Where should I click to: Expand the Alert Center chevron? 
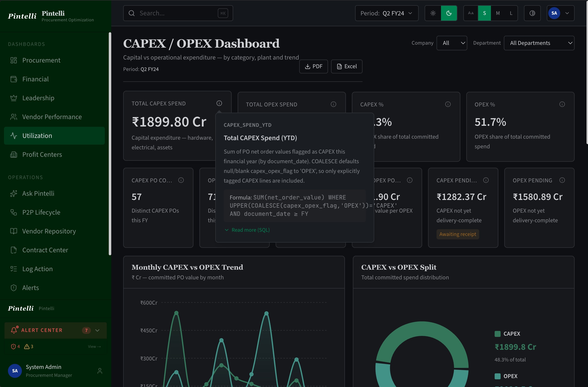click(x=97, y=330)
